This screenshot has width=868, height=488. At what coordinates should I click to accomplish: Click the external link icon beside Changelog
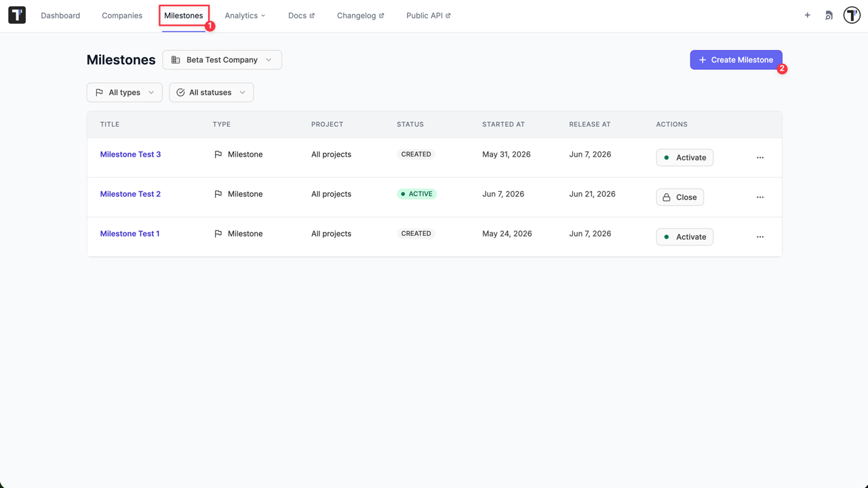381,16
